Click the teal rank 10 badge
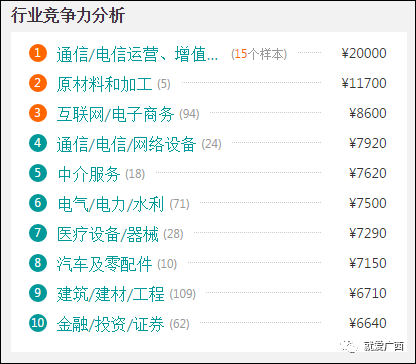This screenshot has width=416, height=364. [38, 323]
